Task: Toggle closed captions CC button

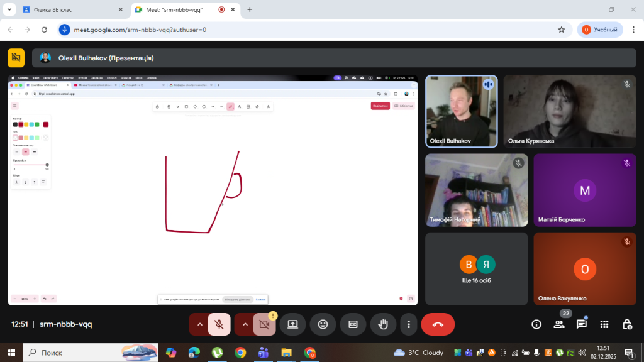Action: tap(353, 324)
